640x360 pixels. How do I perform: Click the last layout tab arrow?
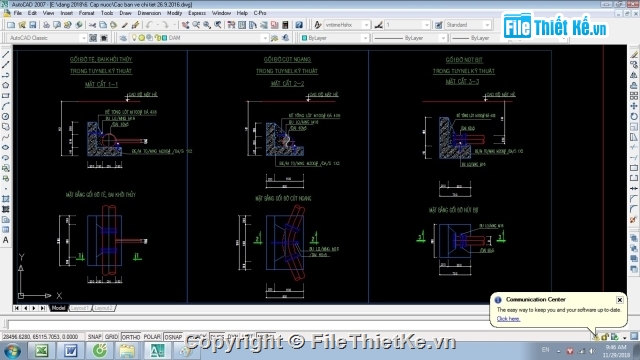(42, 308)
